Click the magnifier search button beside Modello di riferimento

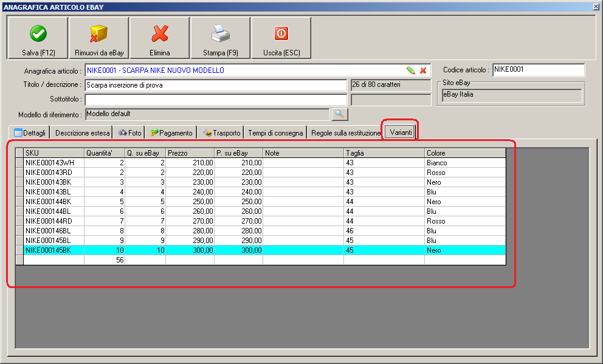[339, 114]
